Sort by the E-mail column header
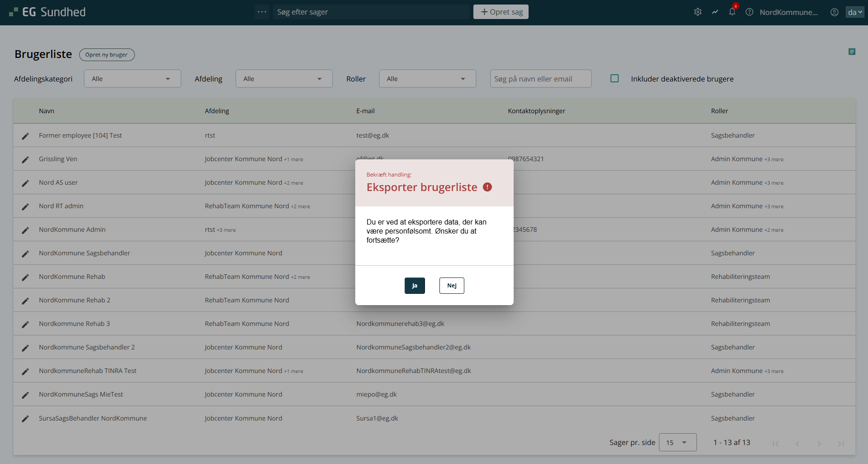868x464 pixels. (x=365, y=111)
